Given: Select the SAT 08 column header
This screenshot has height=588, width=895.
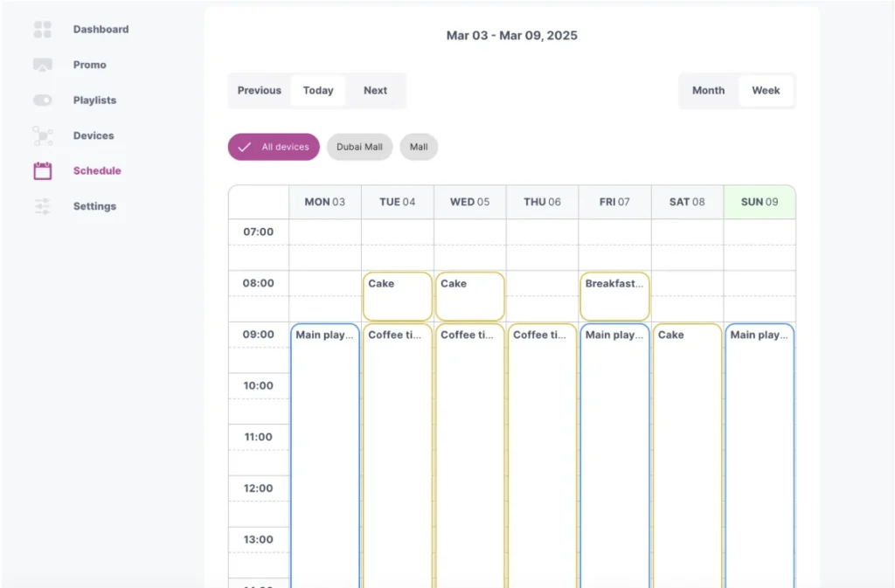Looking at the screenshot, I should (x=687, y=202).
